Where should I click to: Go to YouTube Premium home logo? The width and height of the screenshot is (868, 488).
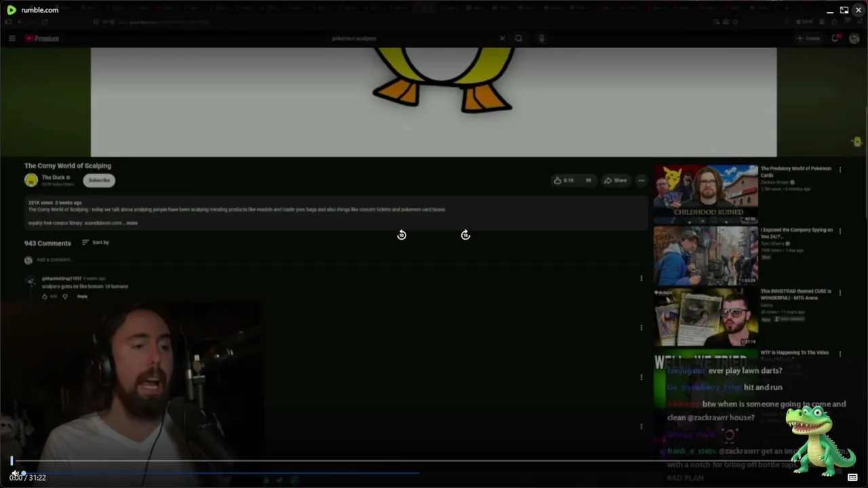coord(42,39)
